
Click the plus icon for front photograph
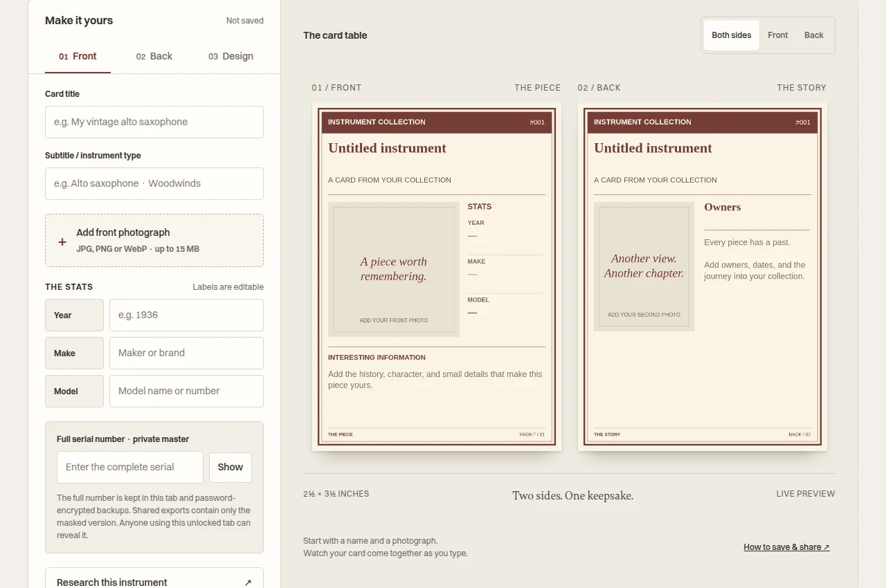[62, 241]
